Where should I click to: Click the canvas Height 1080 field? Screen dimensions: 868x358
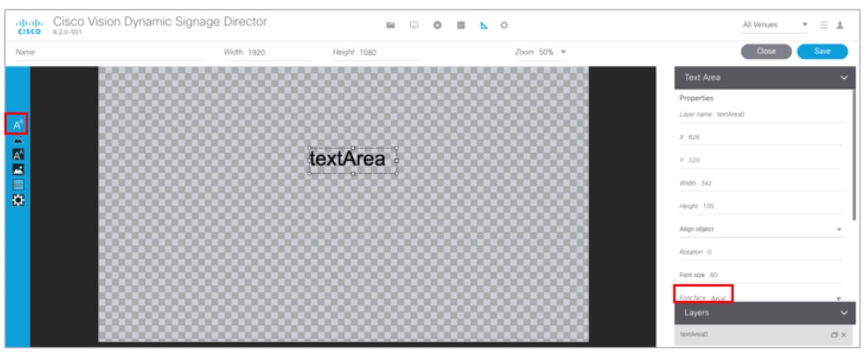(x=377, y=52)
